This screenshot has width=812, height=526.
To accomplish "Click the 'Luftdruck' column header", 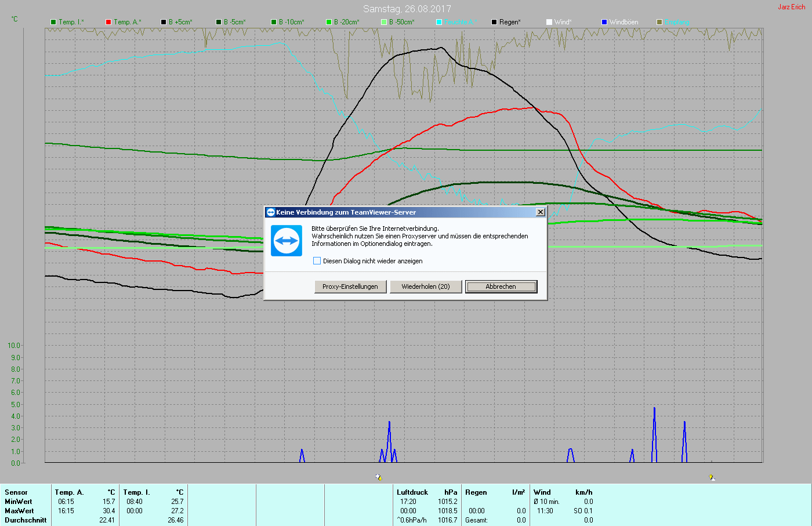I will [412, 492].
